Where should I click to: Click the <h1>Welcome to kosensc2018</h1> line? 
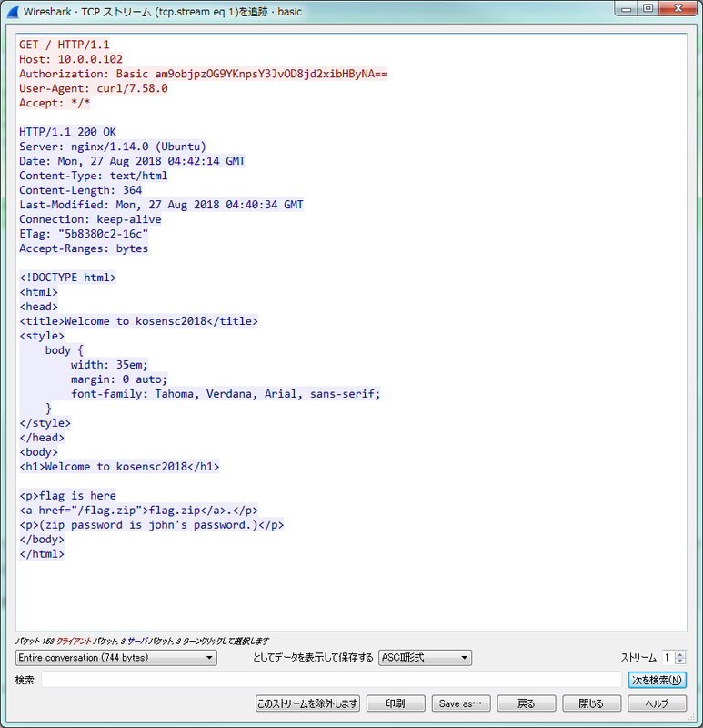click(119, 467)
